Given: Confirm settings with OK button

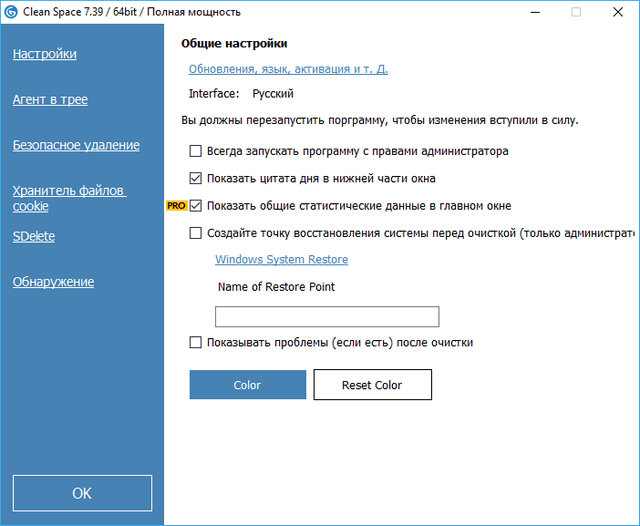Looking at the screenshot, I should click(x=82, y=493).
